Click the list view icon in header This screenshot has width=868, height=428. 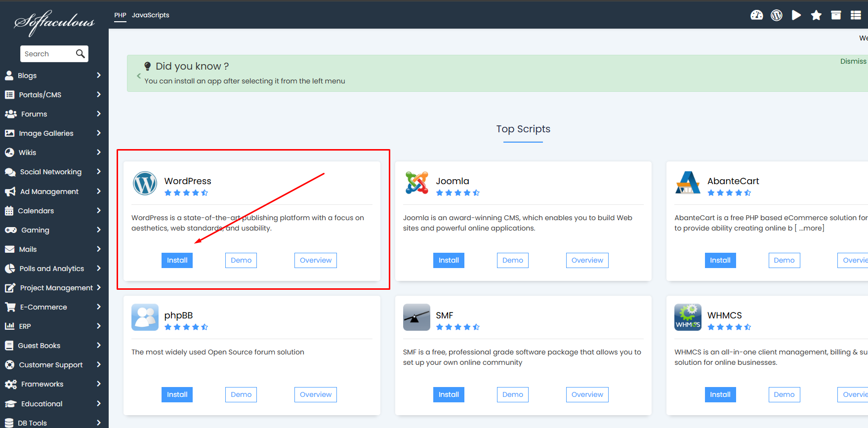[856, 15]
